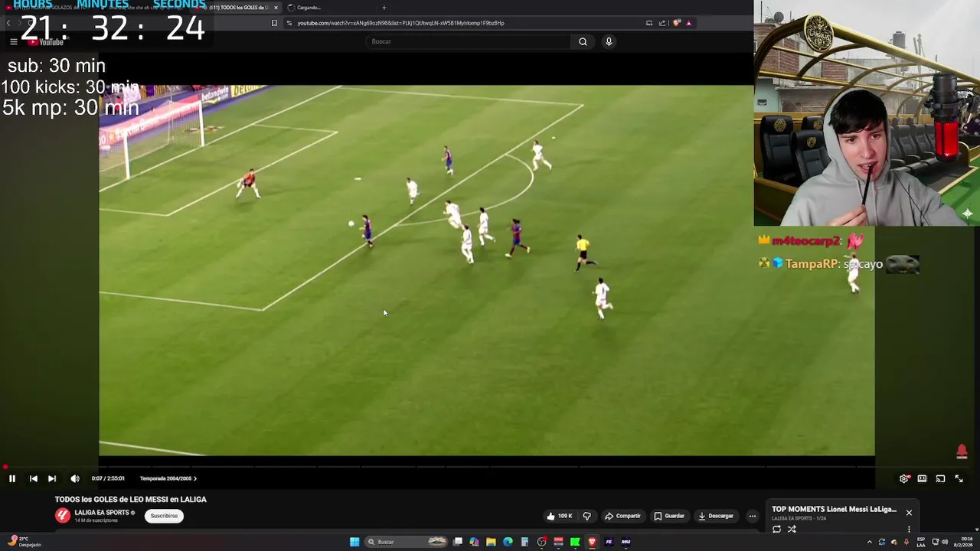Open Brave browser taskbar icon
980x551 pixels.
pyautogui.click(x=592, y=542)
